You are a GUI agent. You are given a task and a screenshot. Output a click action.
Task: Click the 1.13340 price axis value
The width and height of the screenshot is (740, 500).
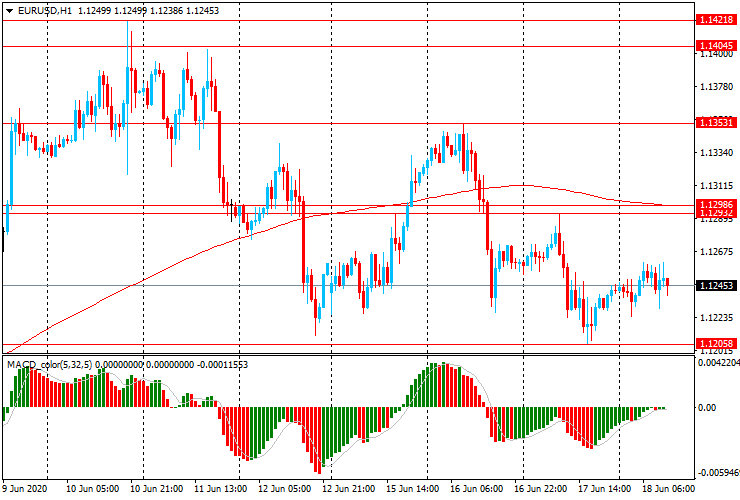point(716,153)
